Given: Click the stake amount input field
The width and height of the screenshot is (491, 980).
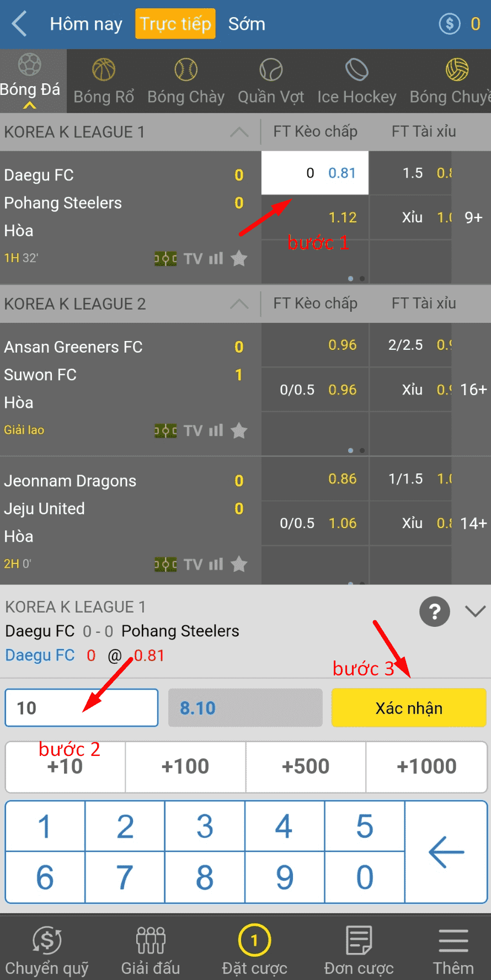Looking at the screenshot, I should (82, 708).
